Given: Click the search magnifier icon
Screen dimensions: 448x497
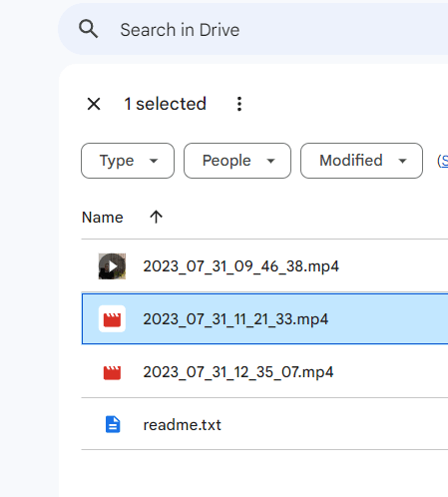Looking at the screenshot, I should tap(89, 29).
